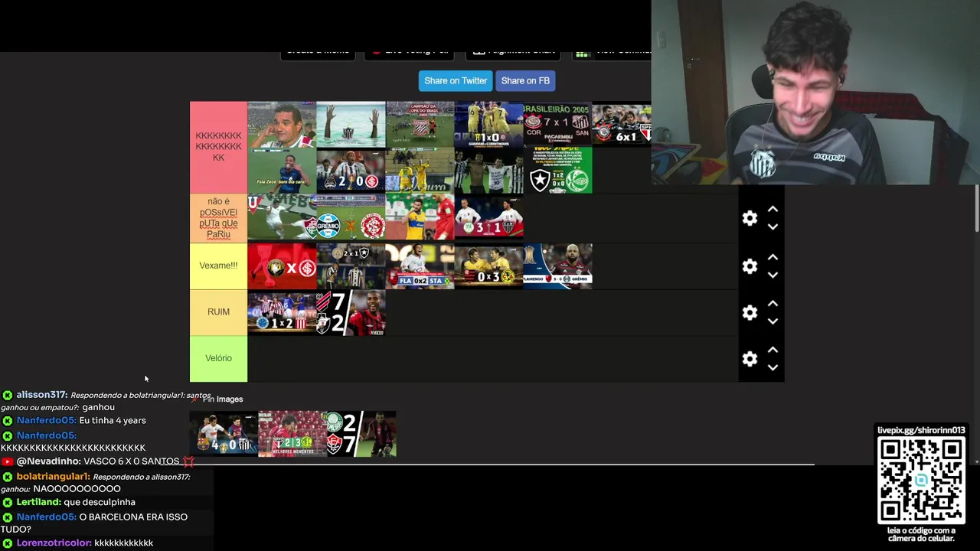The width and height of the screenshot is (980, 551).
Task: Select the orange 'não é pOSsíVEl' tier label
Action: tap(218, 218)
